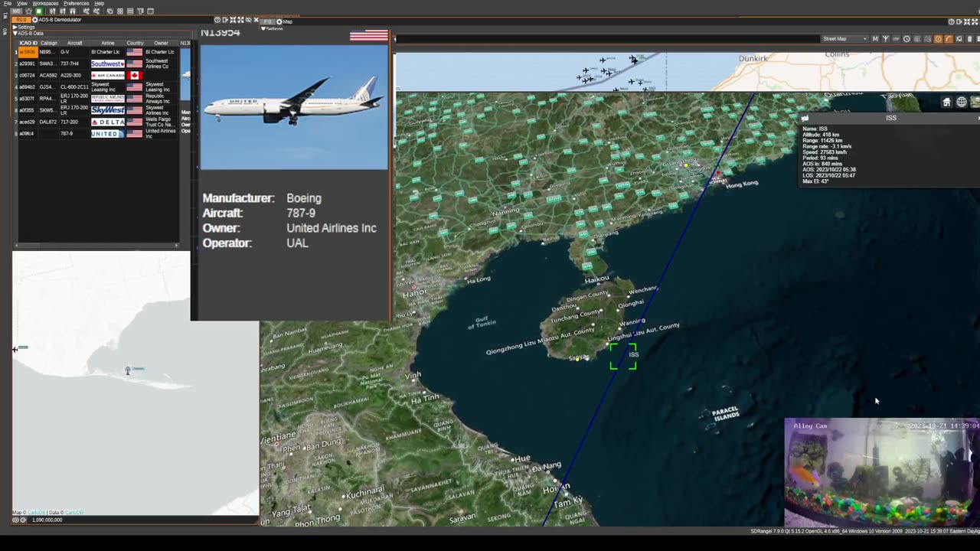Open ADS-B Demodulator help icon

pyautogui.click(x=217, y=20)
